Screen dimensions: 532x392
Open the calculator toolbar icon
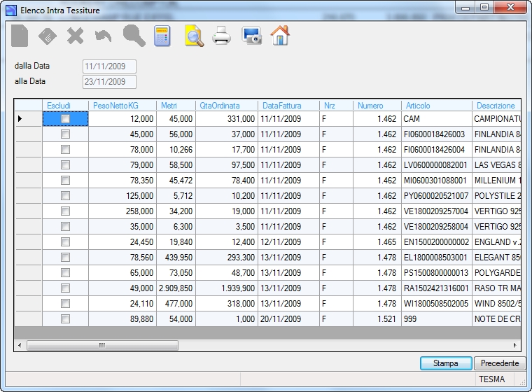click(x=162, y=36)
